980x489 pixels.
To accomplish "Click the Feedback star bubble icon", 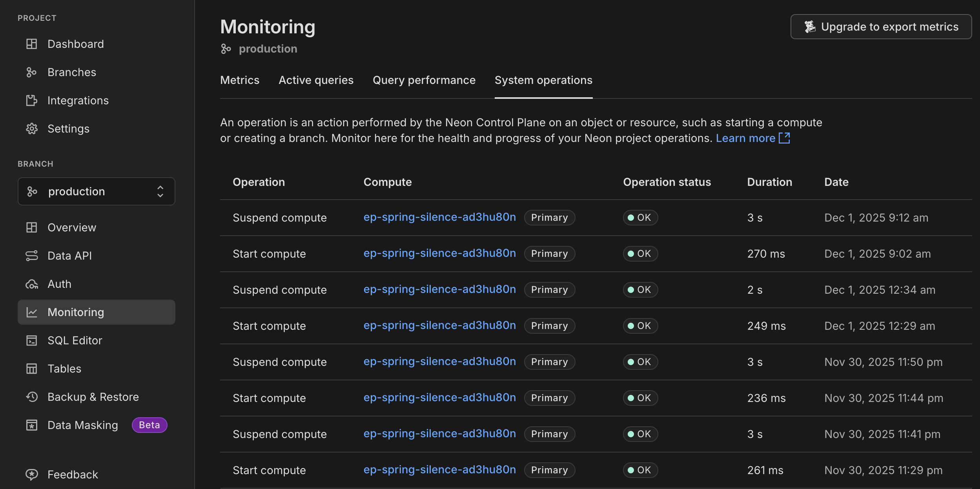I will (x=31, y=474).
